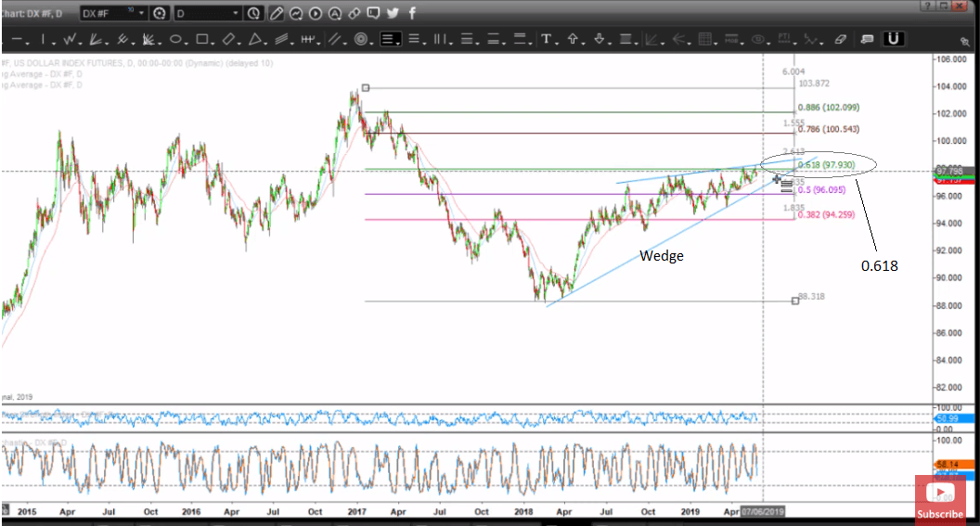Select the ellipse drawing tool
980x526 pixels.
pos(175,39)
